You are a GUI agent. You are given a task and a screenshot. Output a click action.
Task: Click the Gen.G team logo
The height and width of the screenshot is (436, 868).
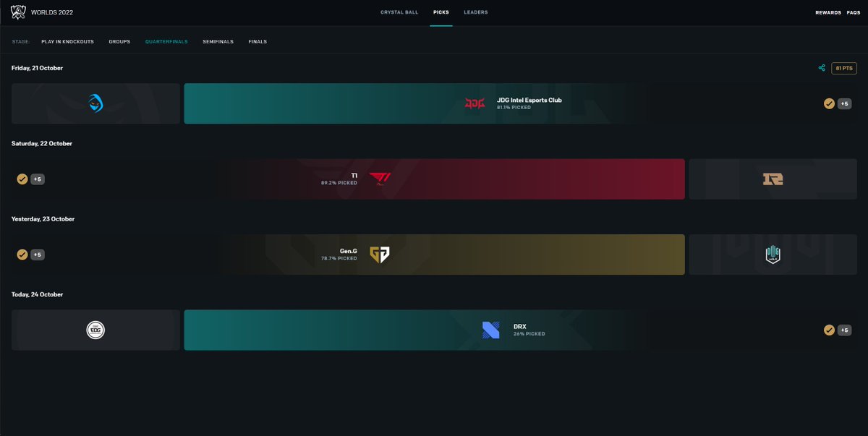[380, 255]
